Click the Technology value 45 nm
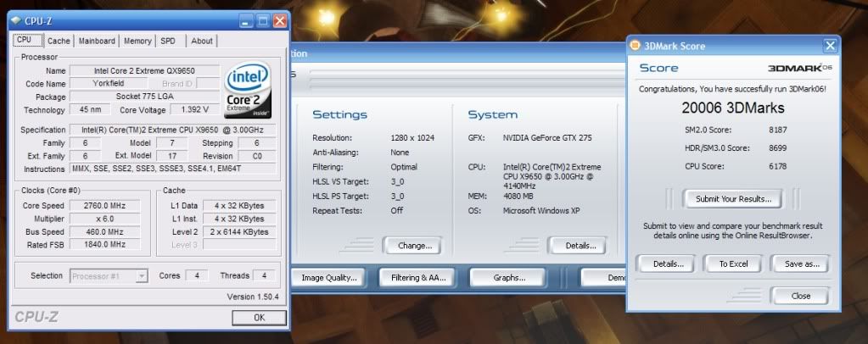The height and width of the screenshot is (344, 868). coord(90,109)
